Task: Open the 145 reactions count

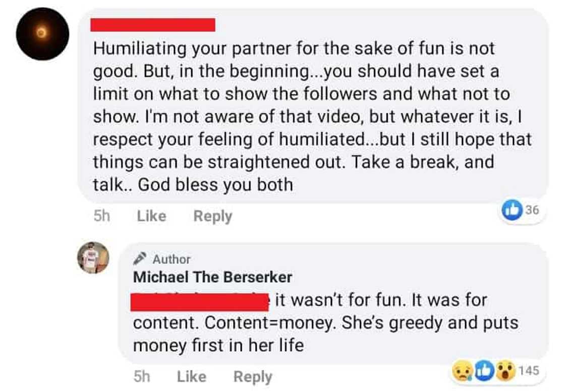Action: coord(528,371)
